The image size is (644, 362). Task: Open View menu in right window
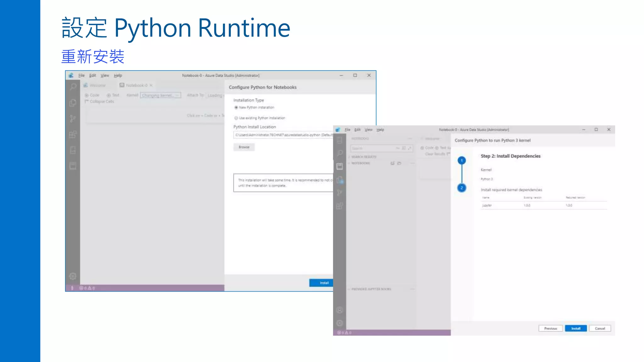point(369,129)
